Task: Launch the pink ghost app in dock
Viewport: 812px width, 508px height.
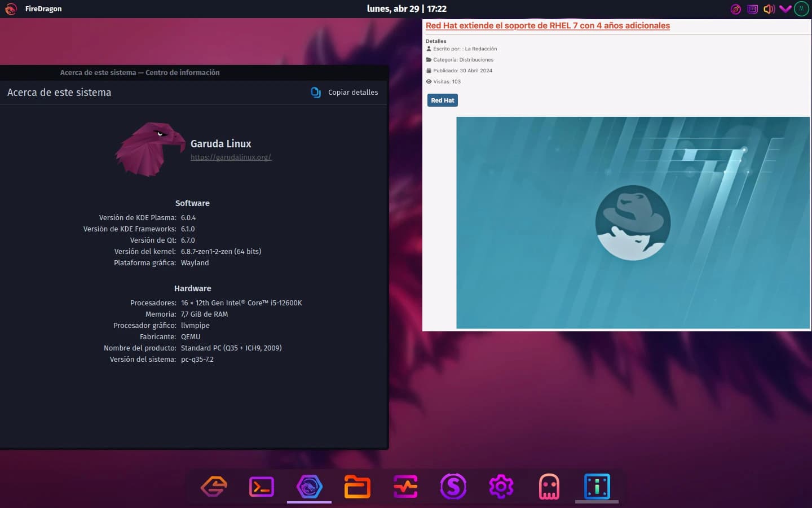Action: pos(549,487)
